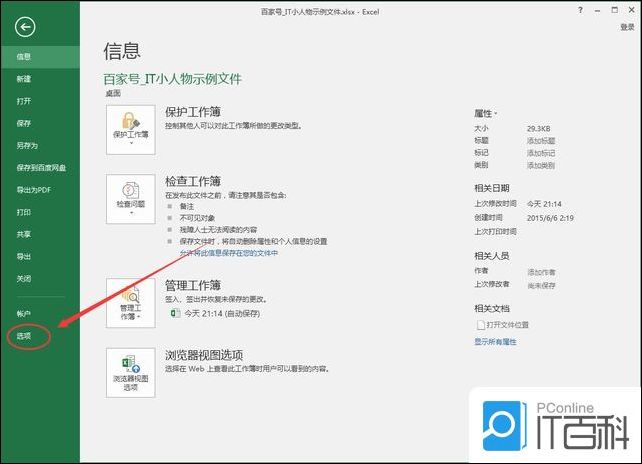
Task: Click the 尚未保存 last modified by value
Action: (x=541, y=285)
